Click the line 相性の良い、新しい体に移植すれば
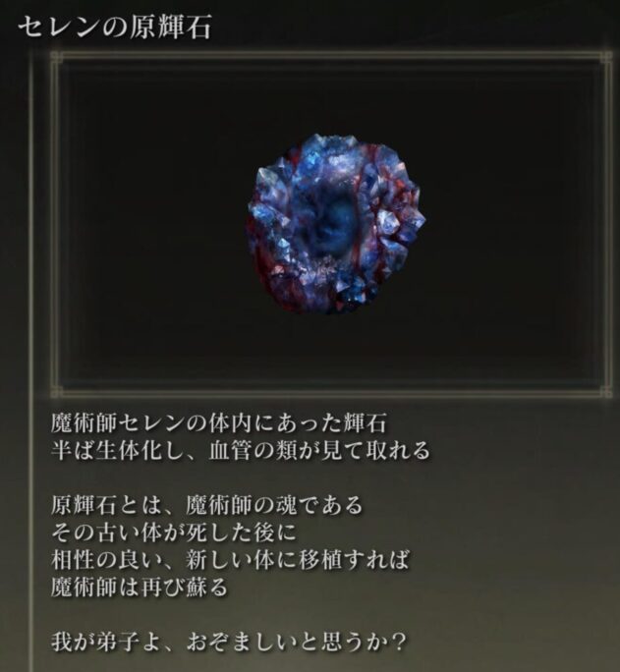 (x=230, y=560)
